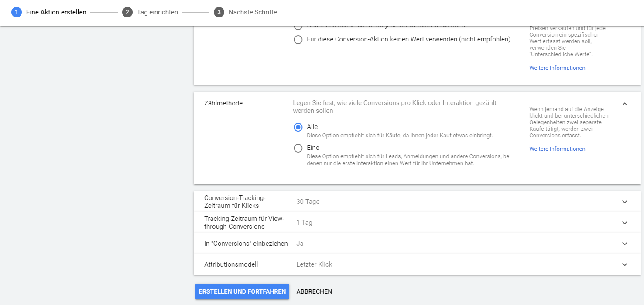Open 'Weitere Informationen' link in Zählmethode
Image resolution: width=644 pixels, height=305 pixels.
pyautogui.click(x=557, y=149)
